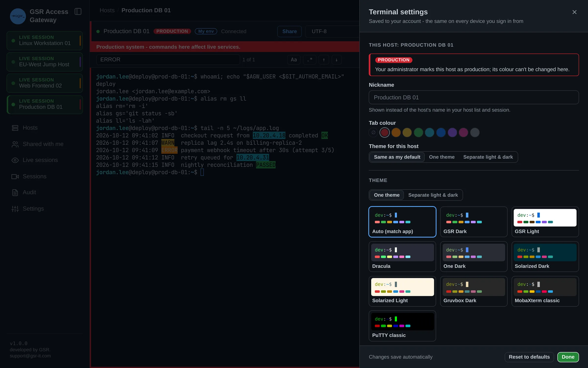The height and width of the screenshot is (368, 588).
Task: Toggle regex search (.*)
Action: pyautogui.click(x=310, y=60)
